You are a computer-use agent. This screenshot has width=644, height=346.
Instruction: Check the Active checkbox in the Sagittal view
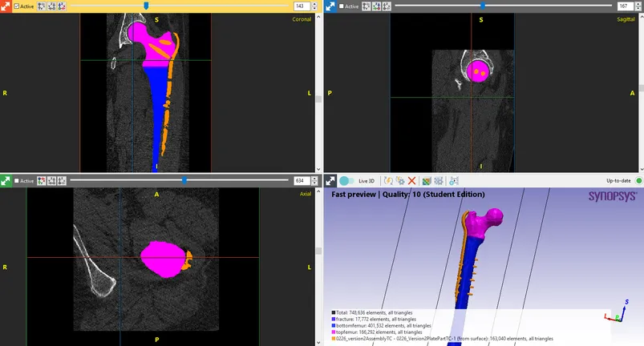(x=341, y=6)
